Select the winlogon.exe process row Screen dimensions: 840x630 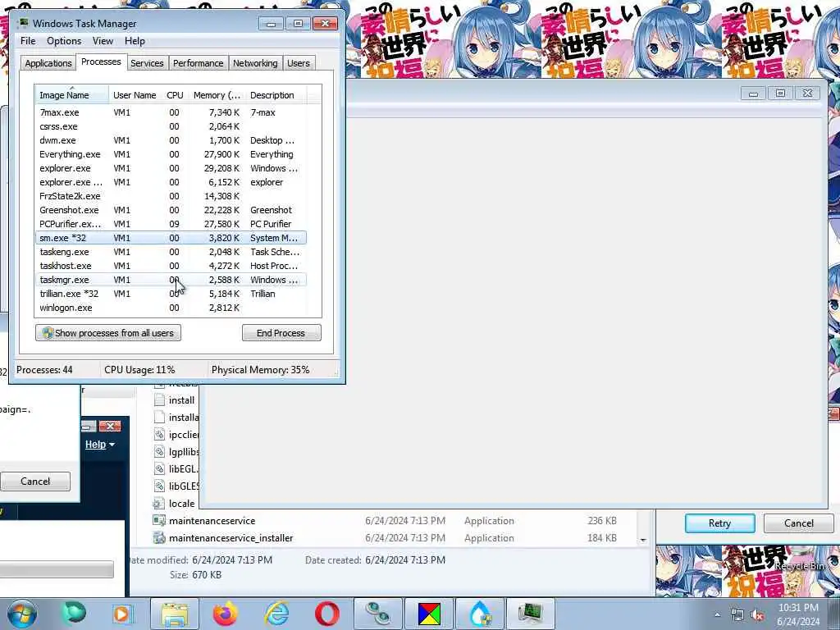171,308
